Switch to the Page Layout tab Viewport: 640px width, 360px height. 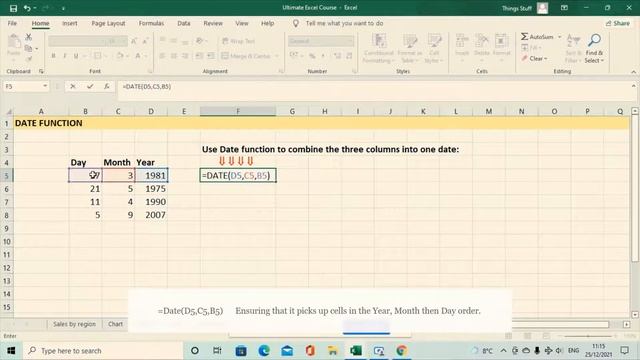108,23
